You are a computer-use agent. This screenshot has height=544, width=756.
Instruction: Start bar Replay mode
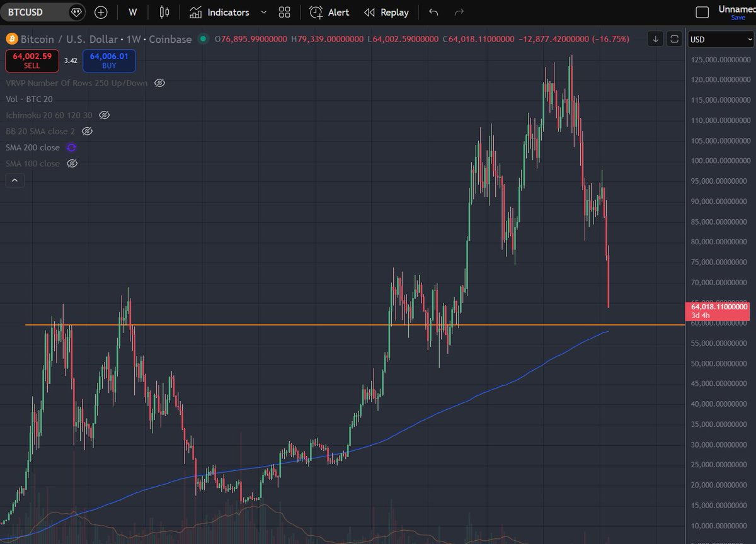click(x=387, y=12)
